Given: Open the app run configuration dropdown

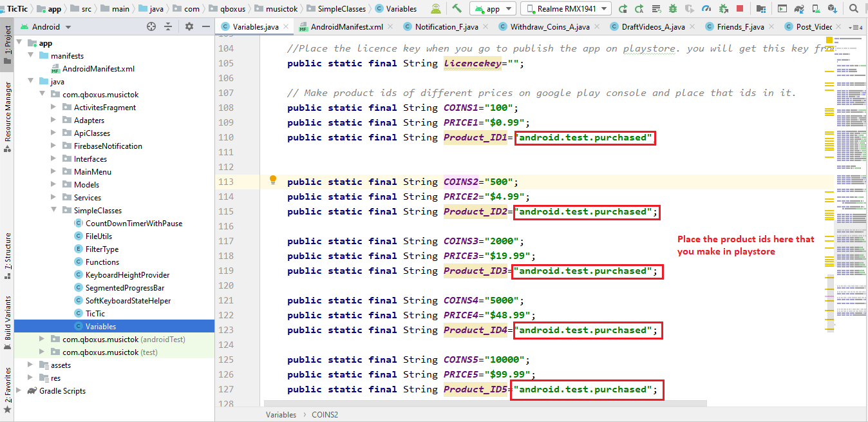Looking at the screenshot, I should tap(493, 9).
